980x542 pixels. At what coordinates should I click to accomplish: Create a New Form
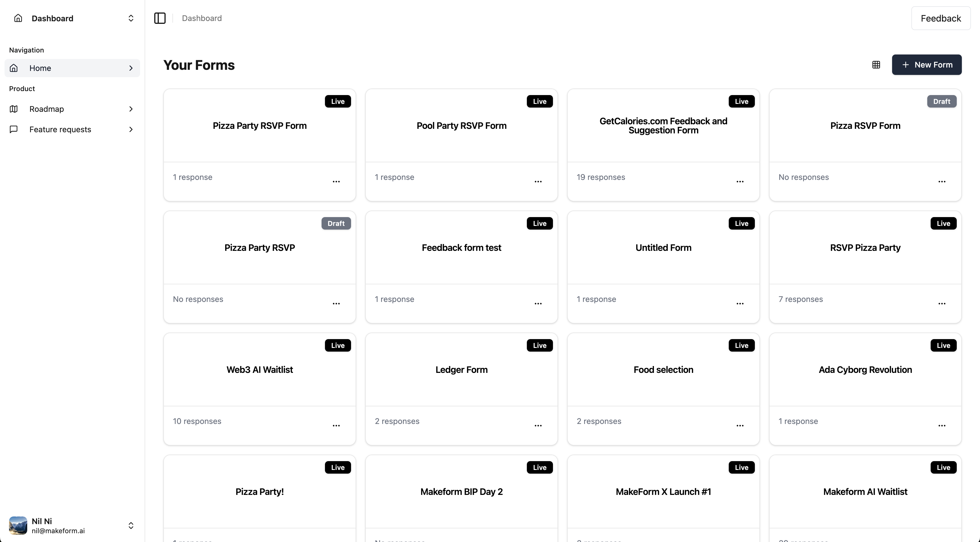[x=927, y=65]
